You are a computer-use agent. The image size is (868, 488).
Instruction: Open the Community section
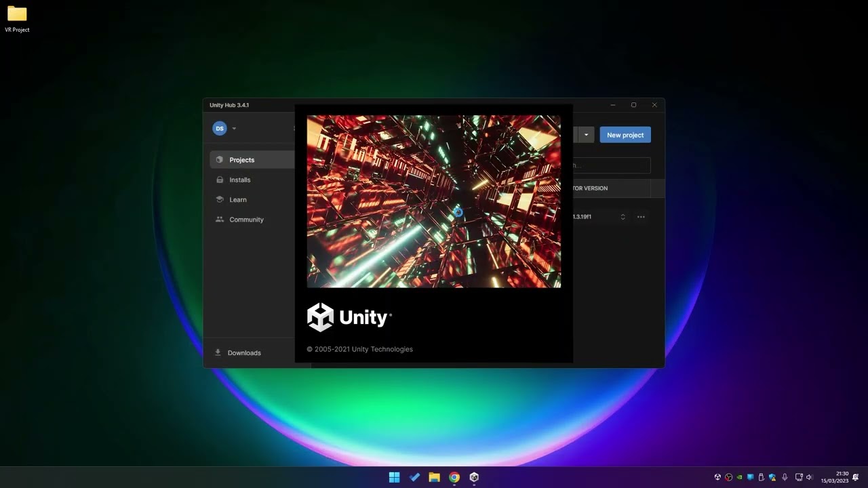tap(246, 220)
